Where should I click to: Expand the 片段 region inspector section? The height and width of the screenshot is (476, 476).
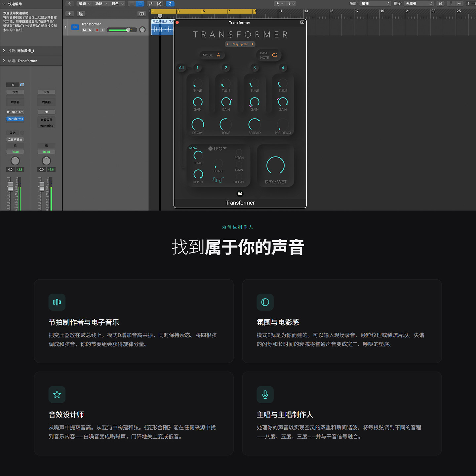click(x=4, y=51)
